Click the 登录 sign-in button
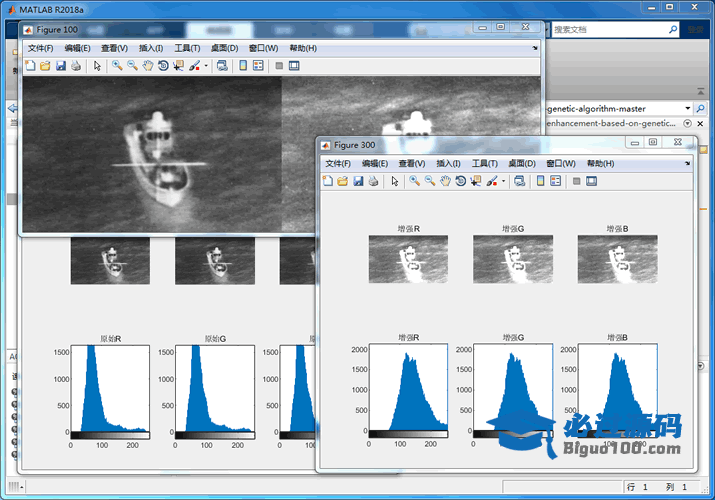The image size is (715, 500). tap(696, 30)
